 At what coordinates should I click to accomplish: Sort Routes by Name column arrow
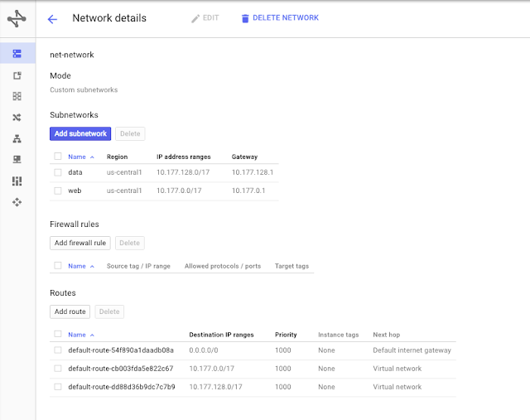pyautogui.click(x=92, y=336)
